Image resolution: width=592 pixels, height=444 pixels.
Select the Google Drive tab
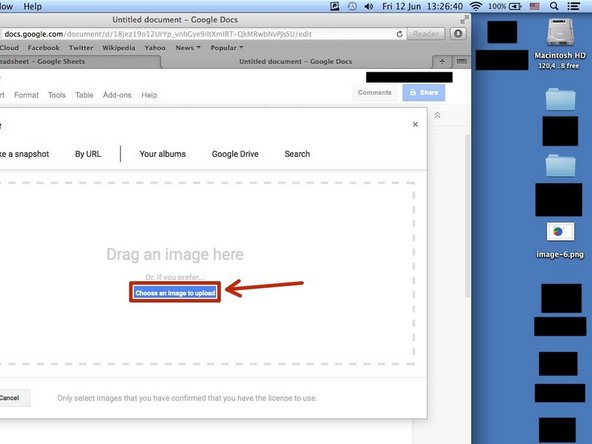(235, 154)
